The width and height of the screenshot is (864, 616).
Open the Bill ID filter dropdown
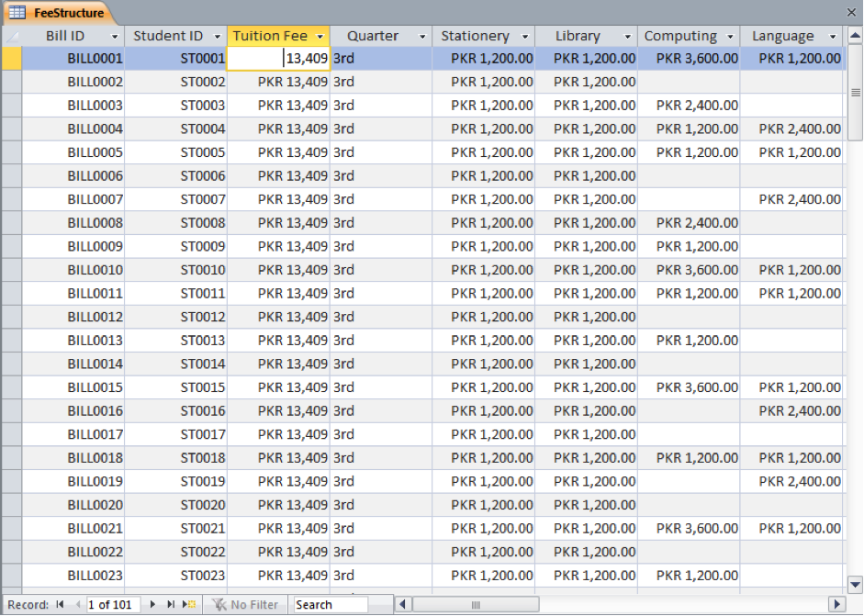pos(116,36)
